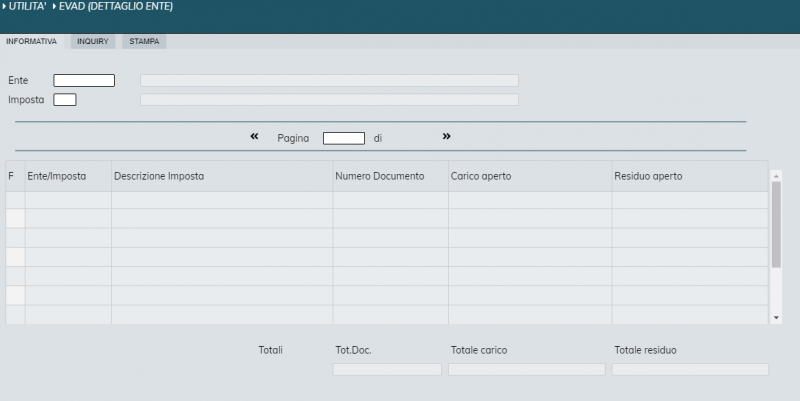Select the INFORMATIVA tab
Image resolution: width=800 pixels, height=401 pixels.
(31, 42)
